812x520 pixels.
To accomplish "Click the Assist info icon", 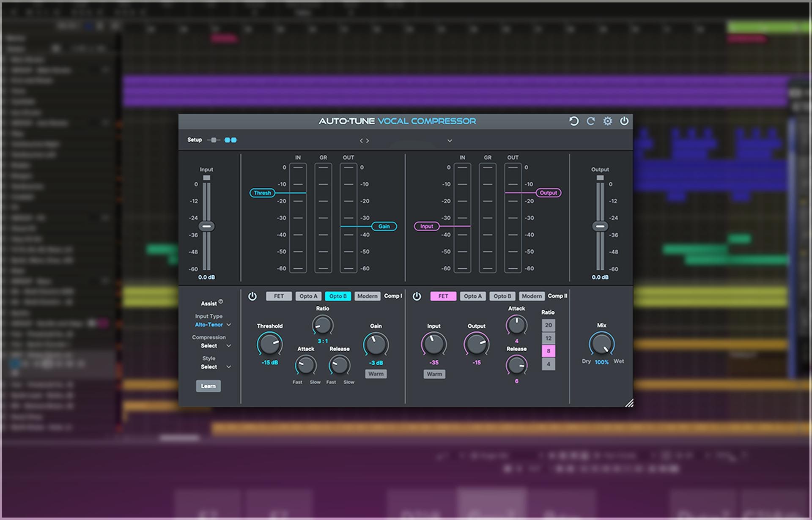I will [x=221, y=301].
